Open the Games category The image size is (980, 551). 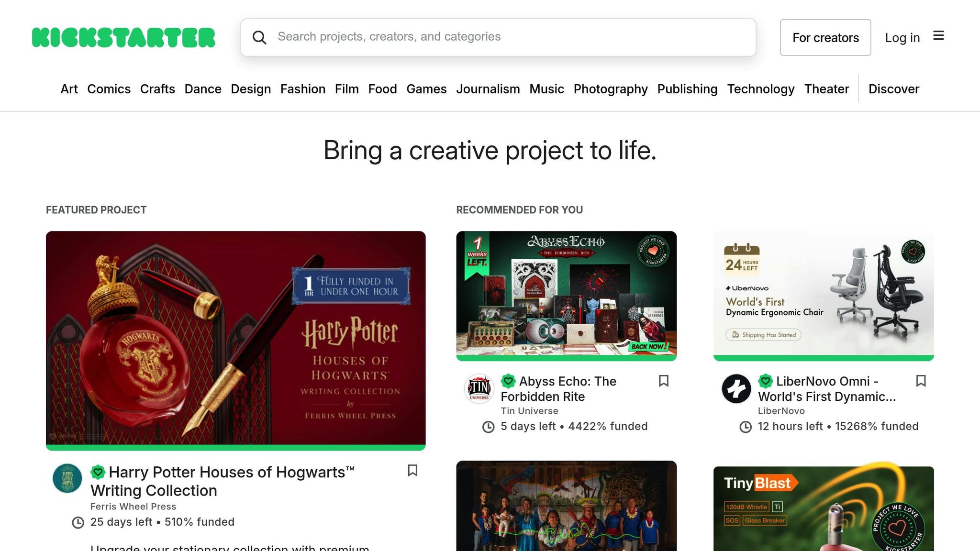click(426, 89)
